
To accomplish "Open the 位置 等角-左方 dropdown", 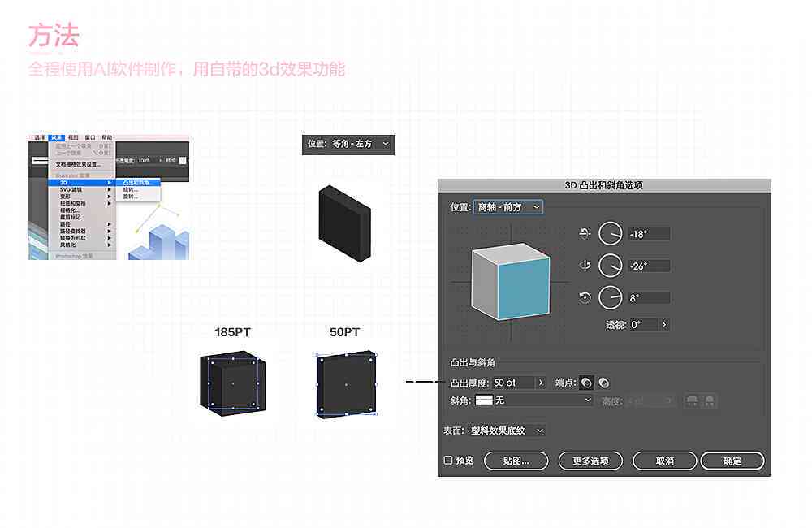I will [x=361, y=144].
